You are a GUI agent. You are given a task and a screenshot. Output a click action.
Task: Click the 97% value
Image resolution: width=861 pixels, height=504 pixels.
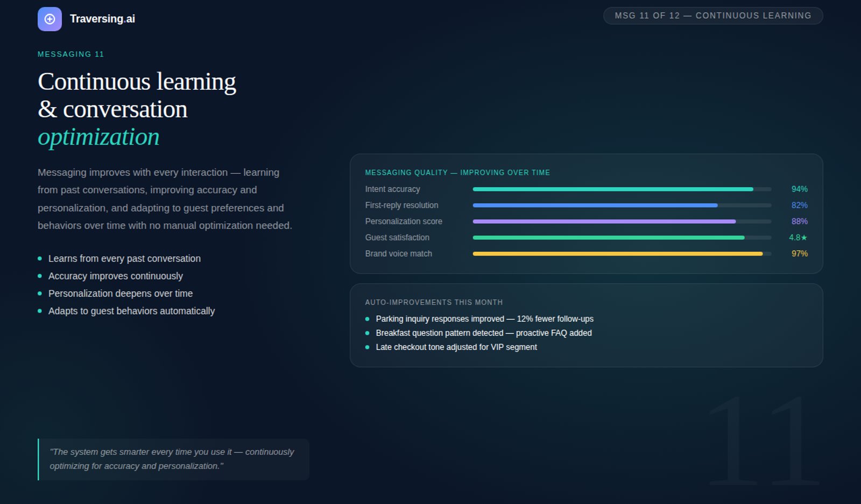pyautogui.click(x=799, y=254)
